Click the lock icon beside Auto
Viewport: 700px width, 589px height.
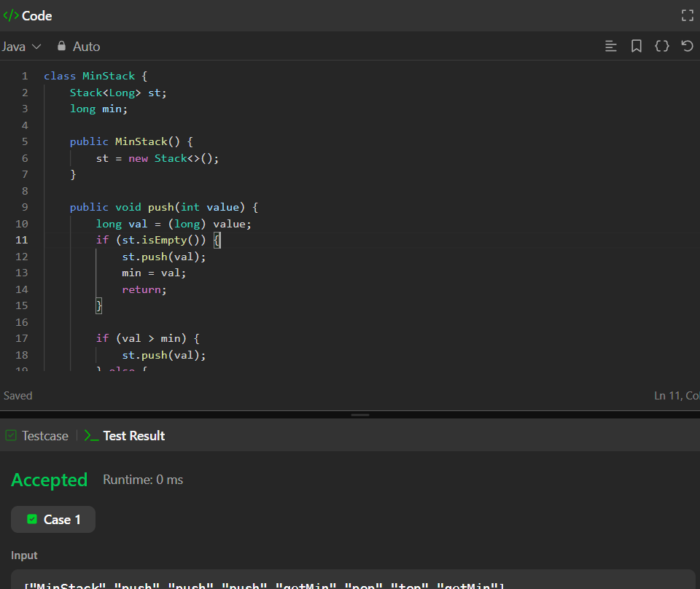(61, 46)
